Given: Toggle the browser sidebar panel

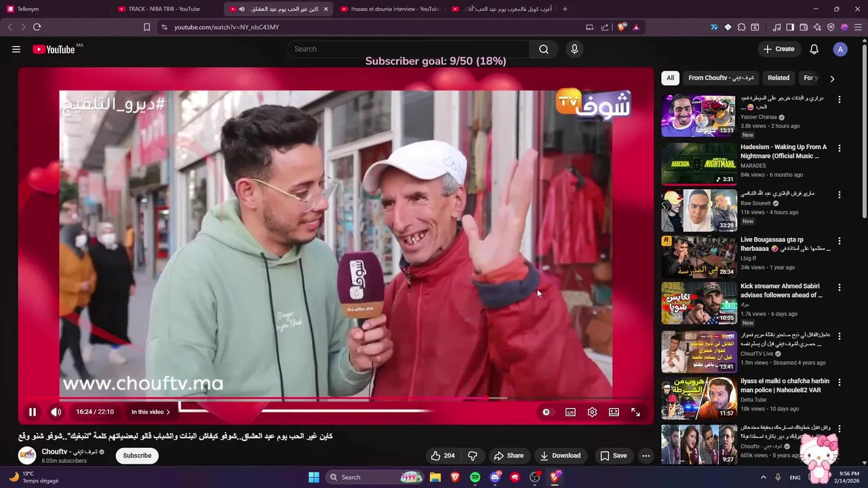Looking at the screenshot, I should pos(790,27).
